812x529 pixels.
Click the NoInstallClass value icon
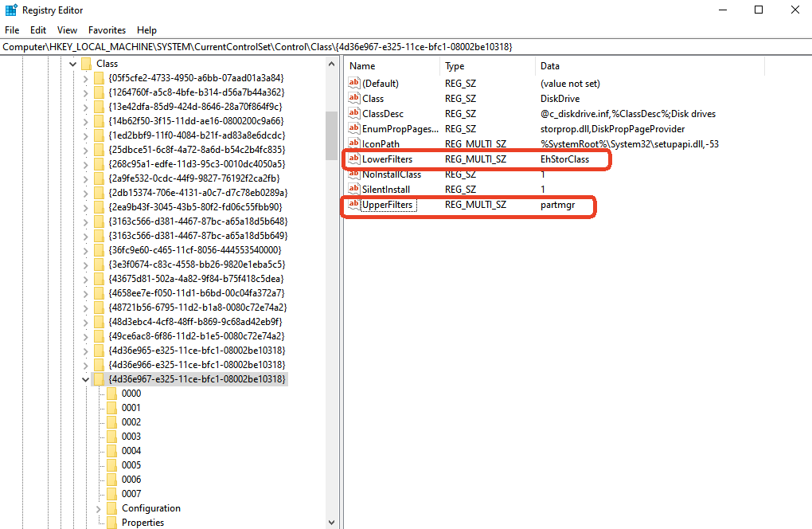(353, 174)
